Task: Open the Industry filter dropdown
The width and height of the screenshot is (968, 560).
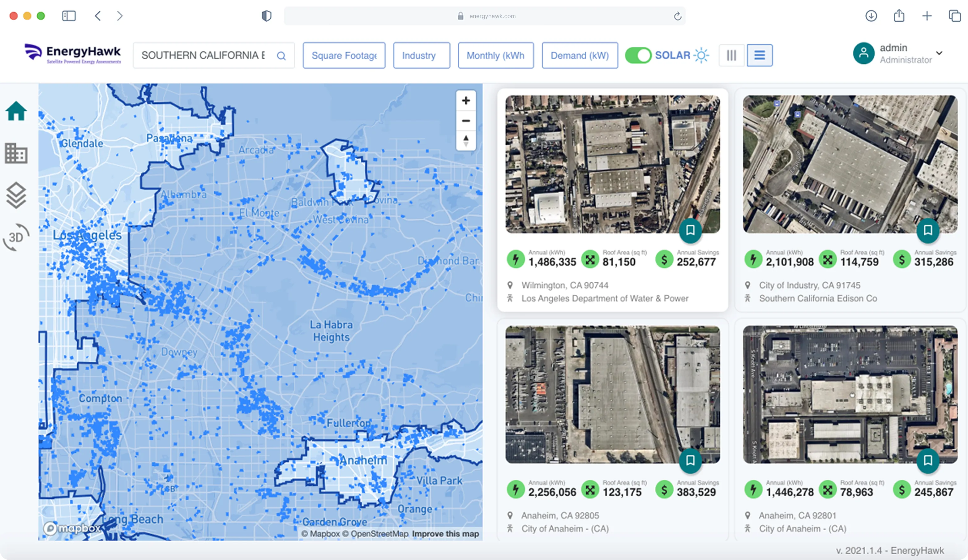Action: [x=422, y=56]
